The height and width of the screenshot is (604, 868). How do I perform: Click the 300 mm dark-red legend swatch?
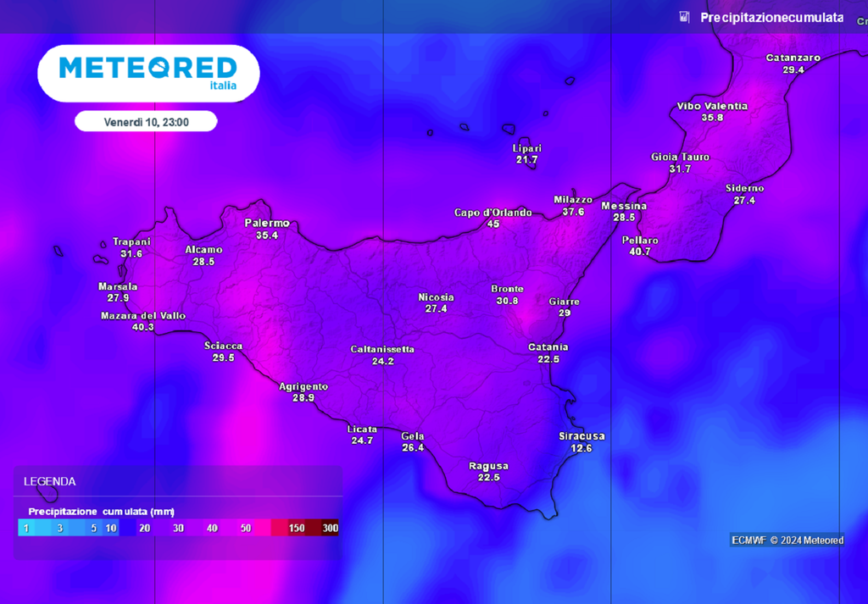330,528
